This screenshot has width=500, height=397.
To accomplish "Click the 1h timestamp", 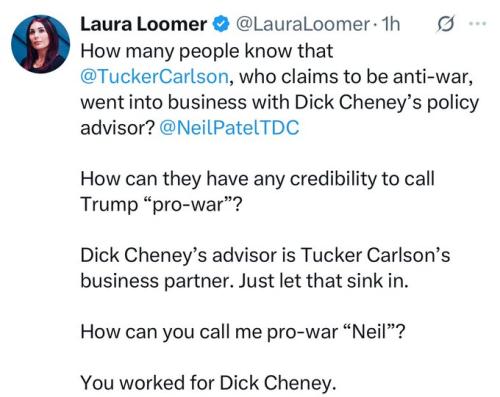I will (391, 24).
